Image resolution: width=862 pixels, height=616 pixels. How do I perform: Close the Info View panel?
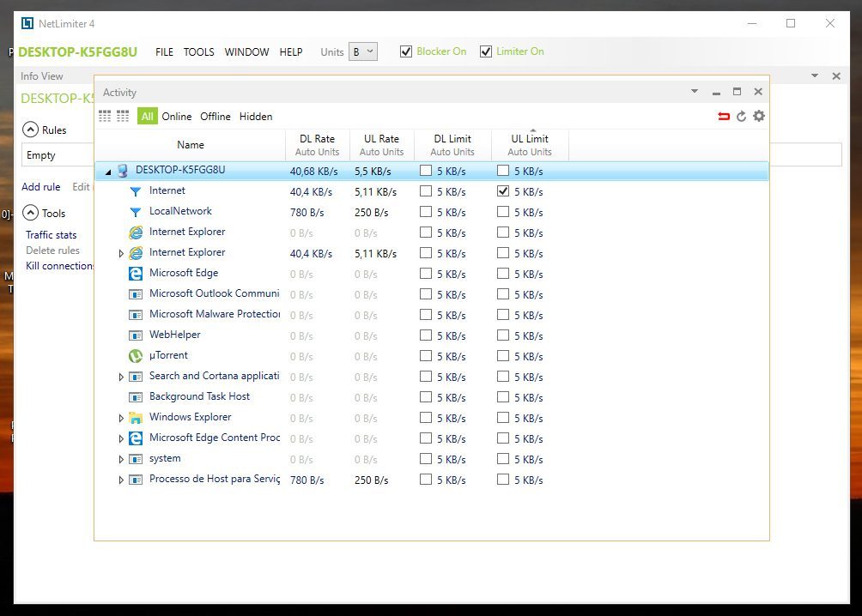tap(836, 75)
